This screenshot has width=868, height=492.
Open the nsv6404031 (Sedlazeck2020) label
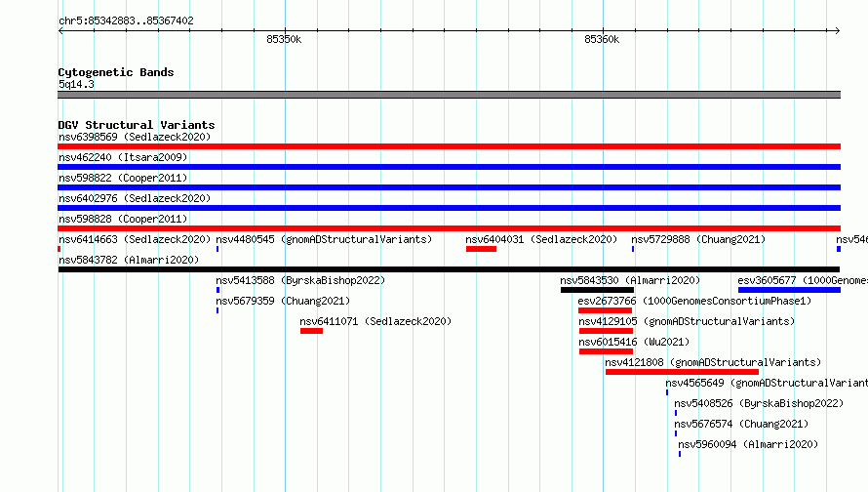[541, 239]
